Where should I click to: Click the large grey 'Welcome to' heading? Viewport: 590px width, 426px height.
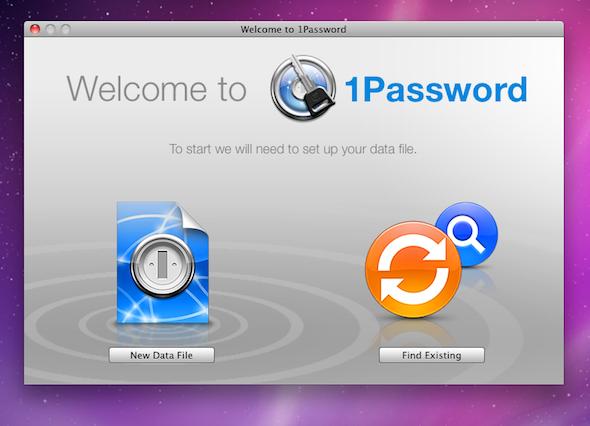(157, 89)
